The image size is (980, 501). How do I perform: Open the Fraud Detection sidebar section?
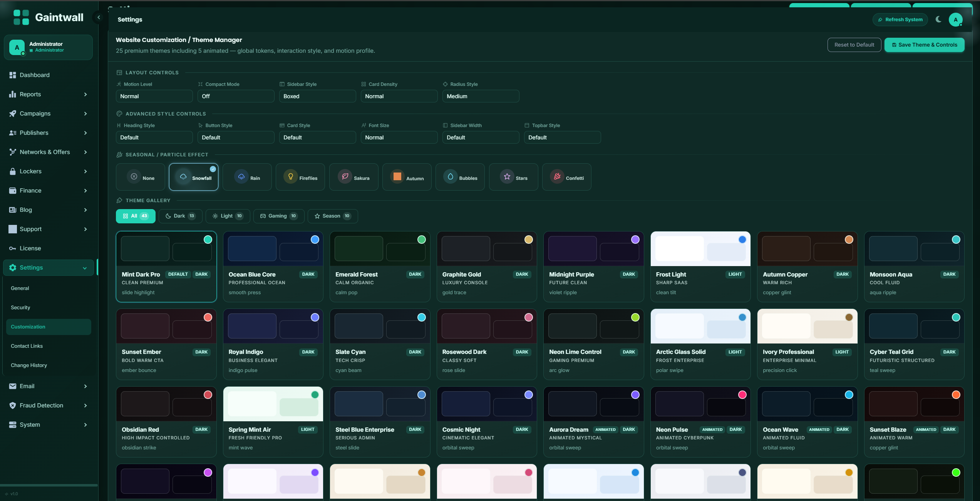41,405
